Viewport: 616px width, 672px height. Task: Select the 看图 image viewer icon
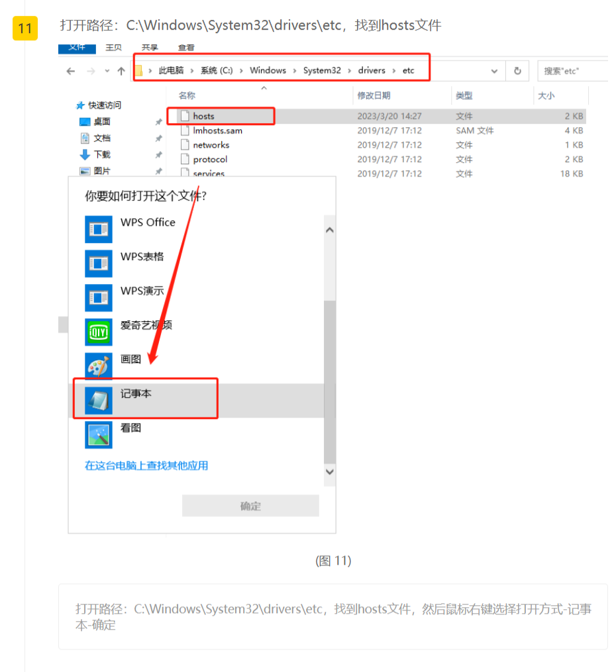[x=99, y=435]
